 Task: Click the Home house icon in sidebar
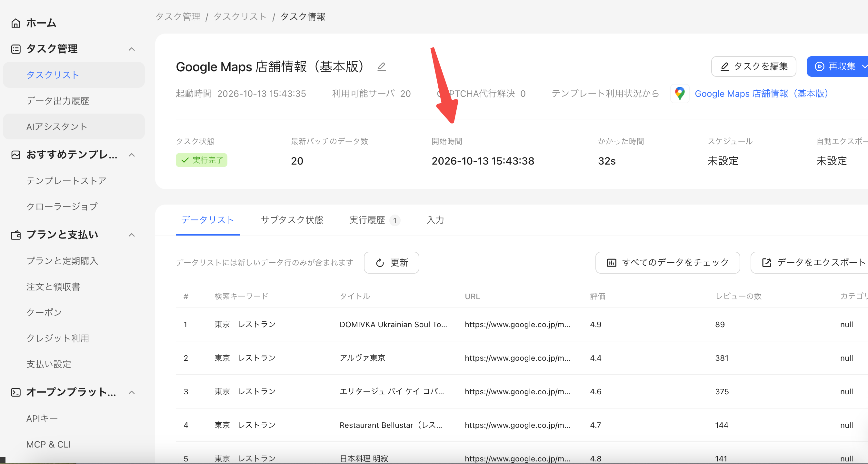16,23
